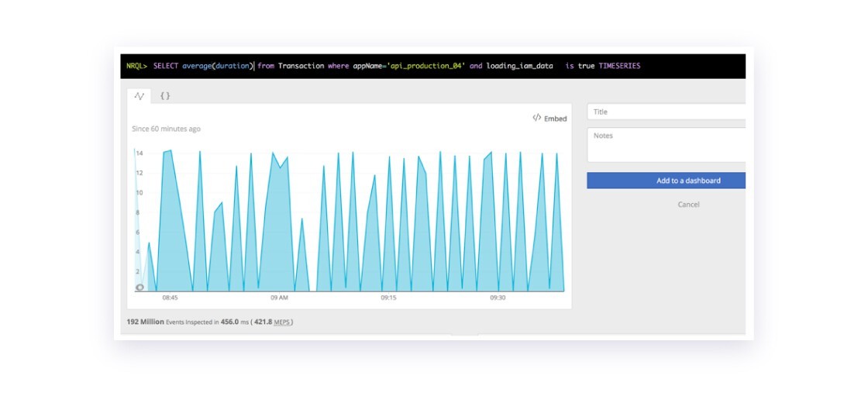Click the 'api_production_04' string in the query
The width and height of the screenshot is (868, 410).
[x=426, y=66]
